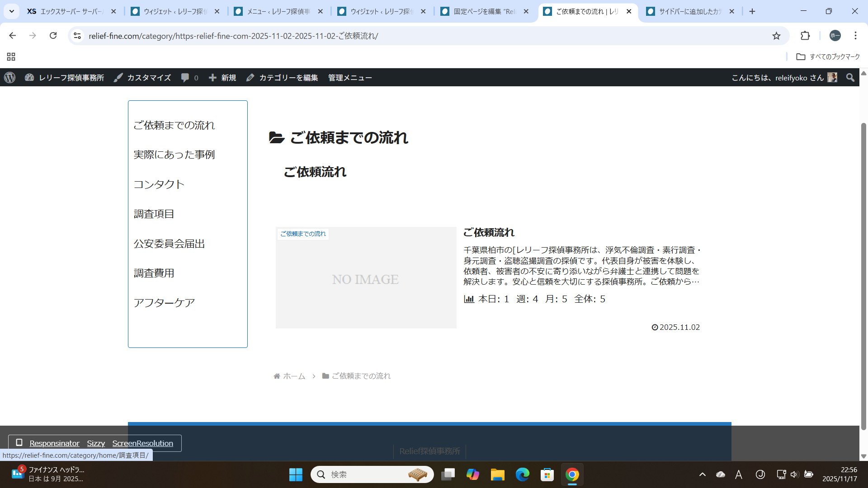Bookmark this page with star icon
868x488 pixels.
pos(776,36)
